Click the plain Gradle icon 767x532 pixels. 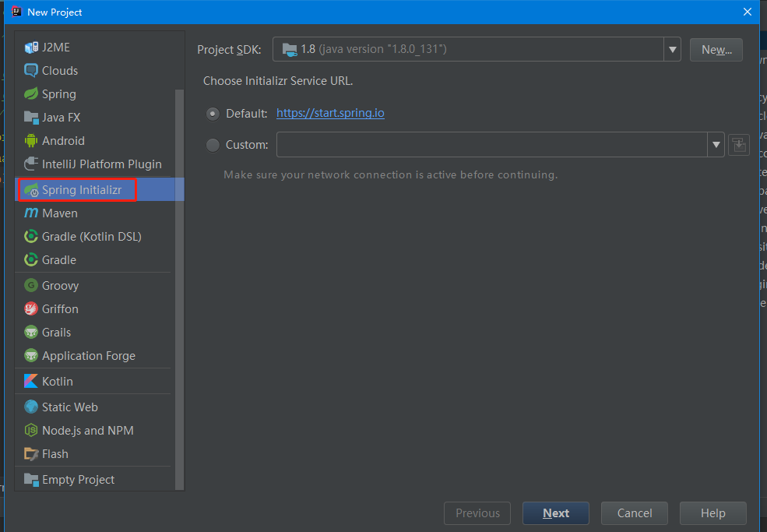(31, 260)
